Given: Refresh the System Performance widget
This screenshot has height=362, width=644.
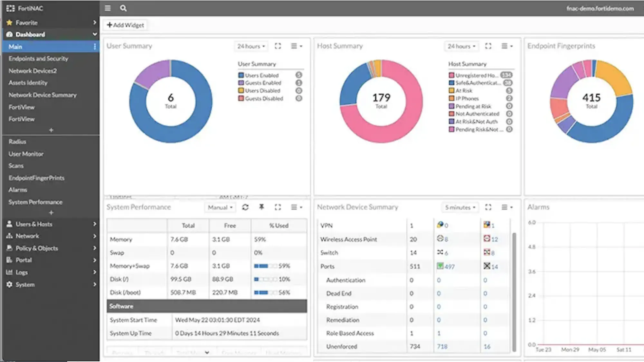Looking at the screenshot, I should pyautogui.click(x=245, y=208).
